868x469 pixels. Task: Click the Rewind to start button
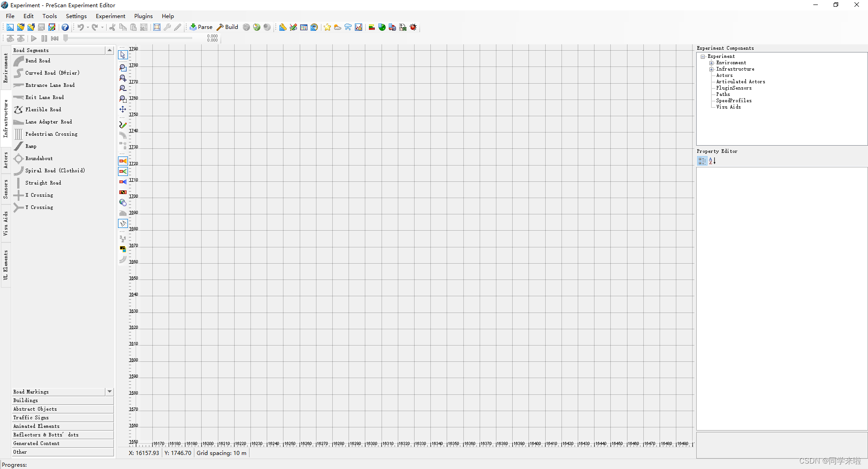click(x=55, y=38)
